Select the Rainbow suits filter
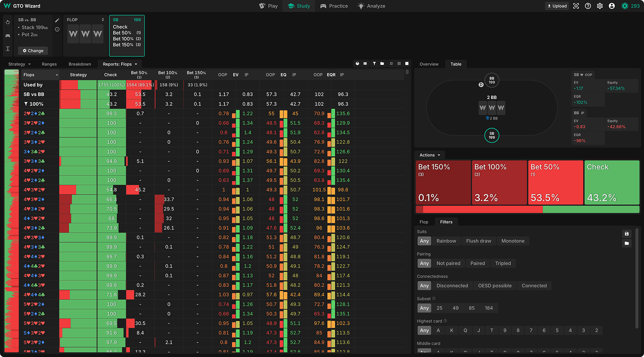 pyautogui.click(x=446, y=241)
